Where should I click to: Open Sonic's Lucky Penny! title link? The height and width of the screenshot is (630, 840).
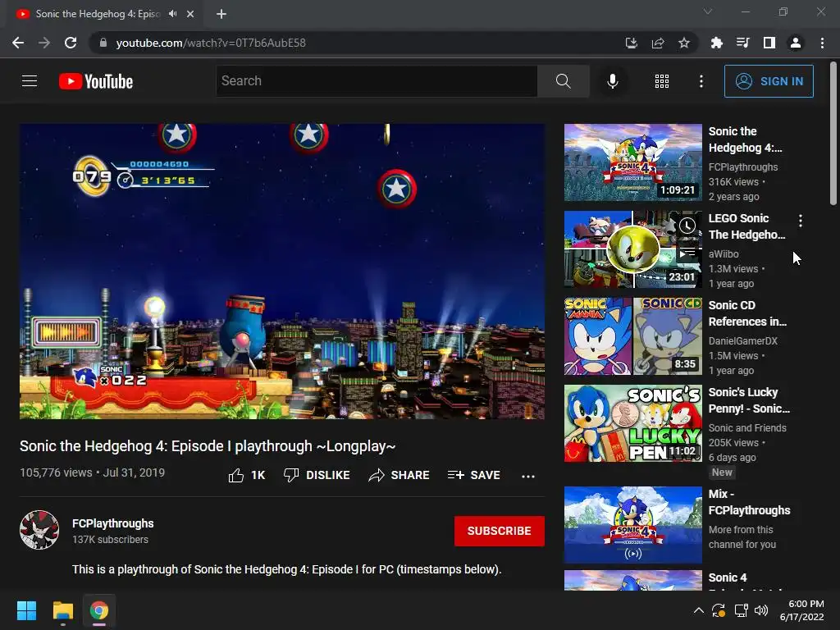(x=749, y=400)
